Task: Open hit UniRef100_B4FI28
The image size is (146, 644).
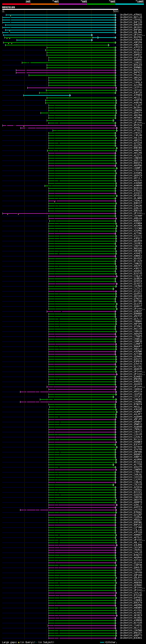Action: point(131,22)
